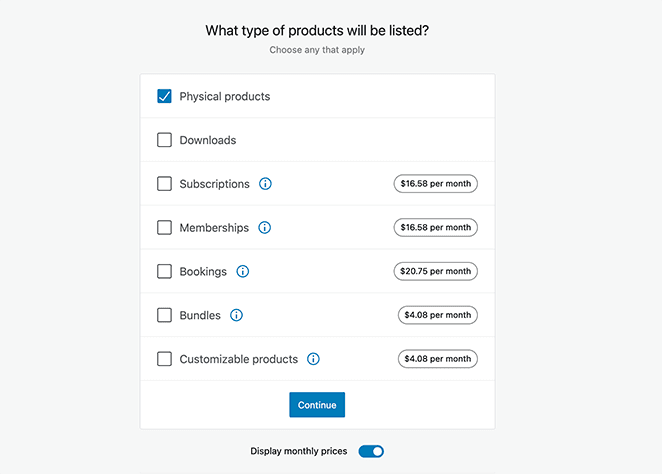Uncheck the Physical products checkbox
This screenshot has width=662, height=474.
point(165,97)
